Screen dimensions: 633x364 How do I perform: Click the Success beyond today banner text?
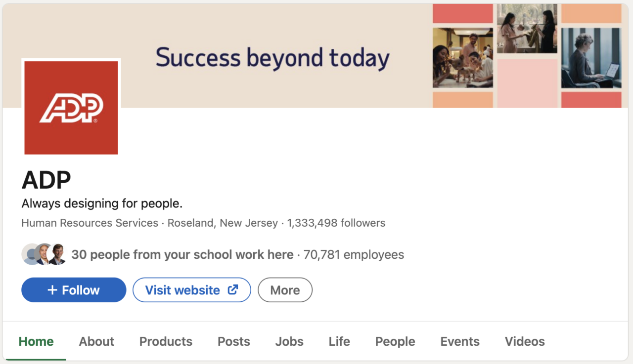point(272,57)
